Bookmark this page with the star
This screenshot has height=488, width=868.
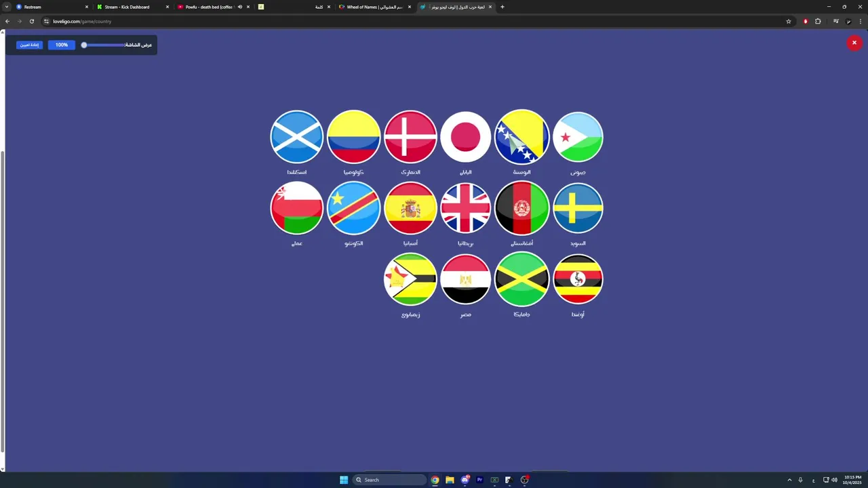click(x=789, y=21)
